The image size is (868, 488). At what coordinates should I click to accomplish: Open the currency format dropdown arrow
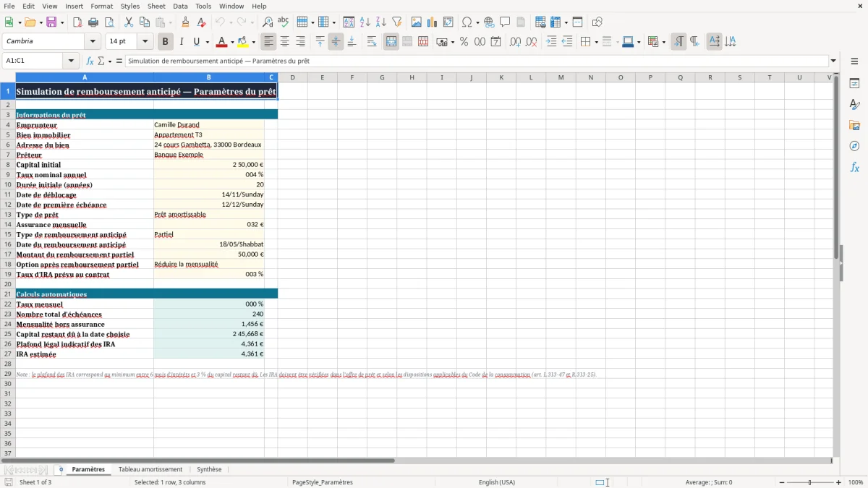click(x=452, y=42)
